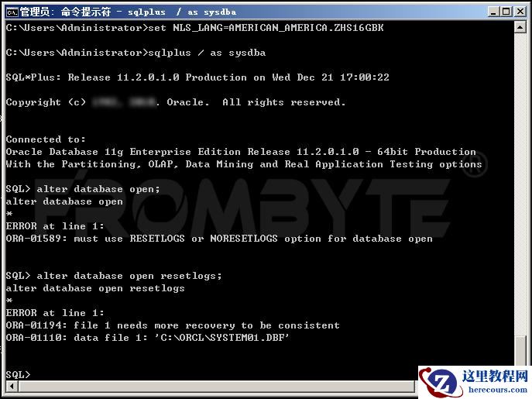Screen dimensions: 532x399
Task: Close the sqlplus command prompt window
Action: tap(520, 12)
